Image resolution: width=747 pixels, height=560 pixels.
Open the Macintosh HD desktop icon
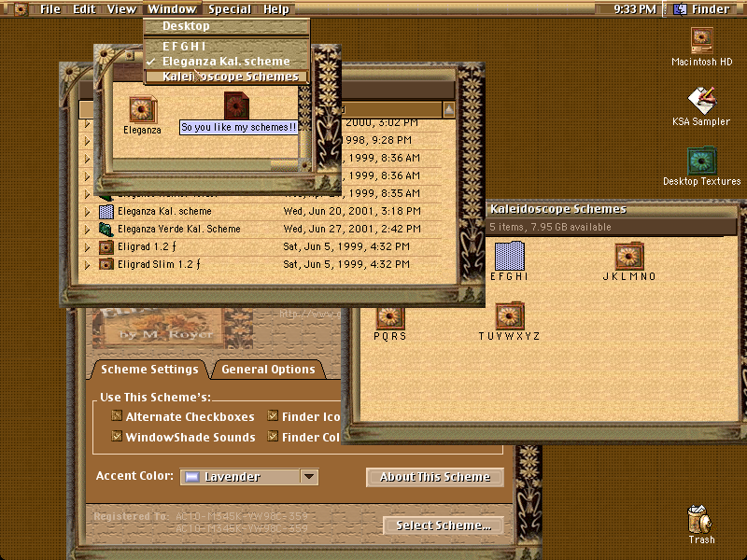tap(701, 41)
